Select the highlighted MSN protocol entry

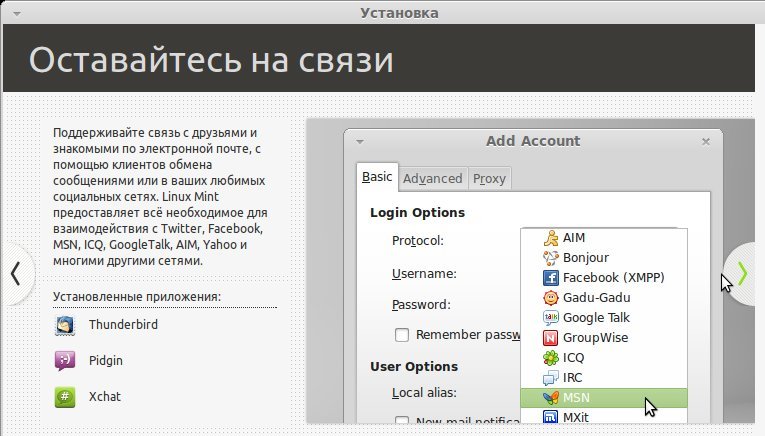tap(604, 398)
